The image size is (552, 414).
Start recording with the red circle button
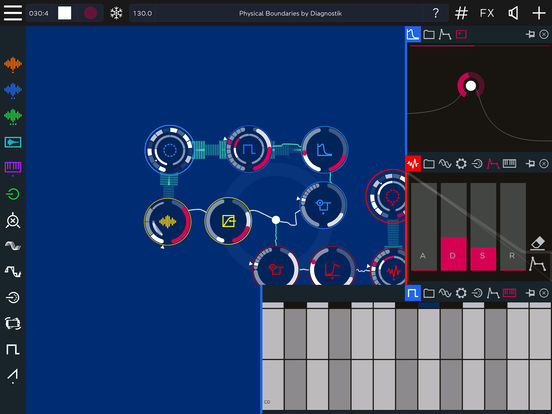[x=90, y=13]
